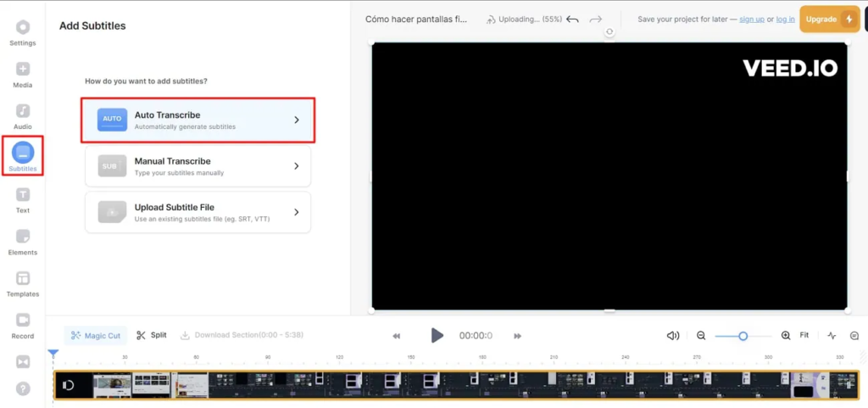Open the Settings panel in sidebar
Screen dimensions: 868x408
(23, 33)
